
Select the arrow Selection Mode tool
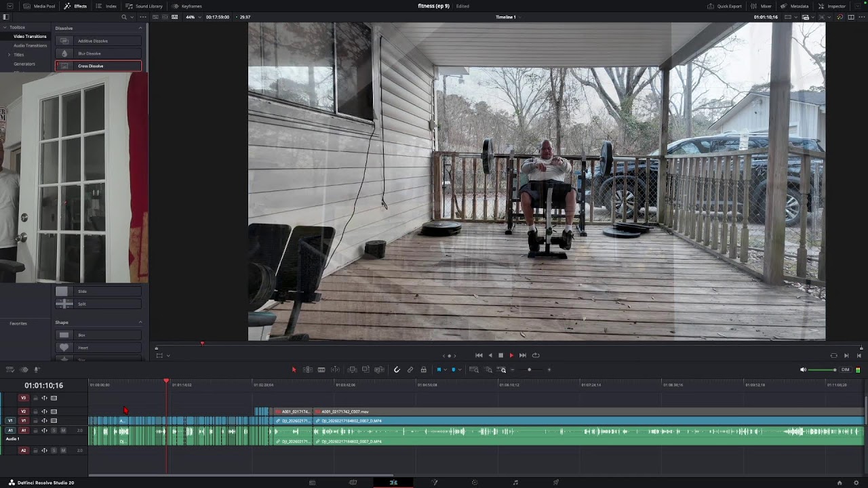tap(294, 369)
